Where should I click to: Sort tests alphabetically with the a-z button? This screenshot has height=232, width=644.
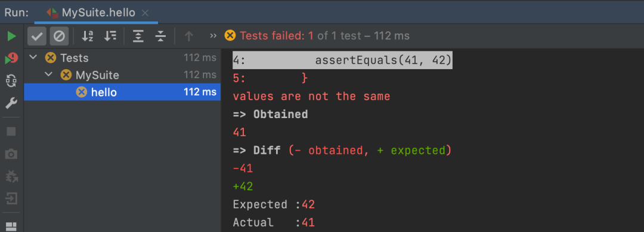[x=88, y=36]
